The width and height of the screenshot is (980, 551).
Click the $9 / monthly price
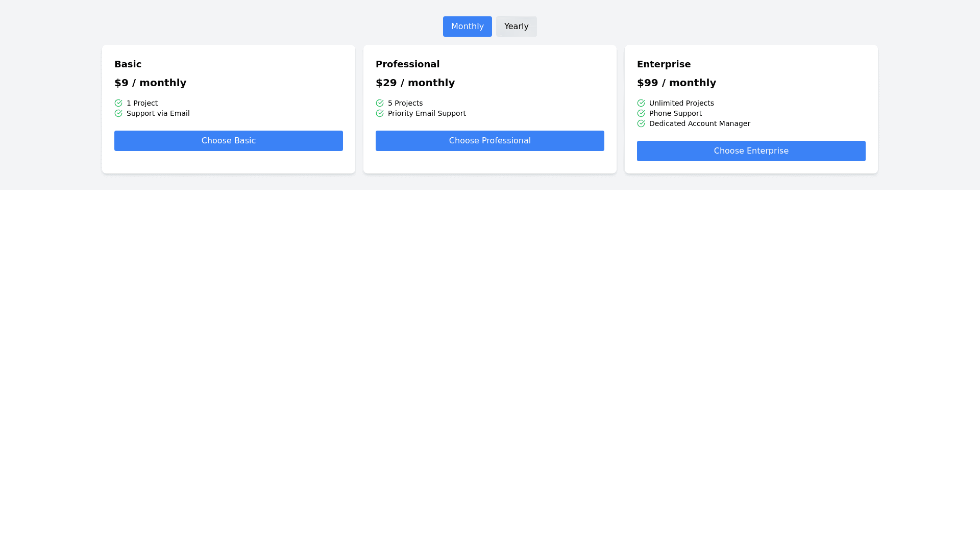pyautogui.click(x=150, y=83)
